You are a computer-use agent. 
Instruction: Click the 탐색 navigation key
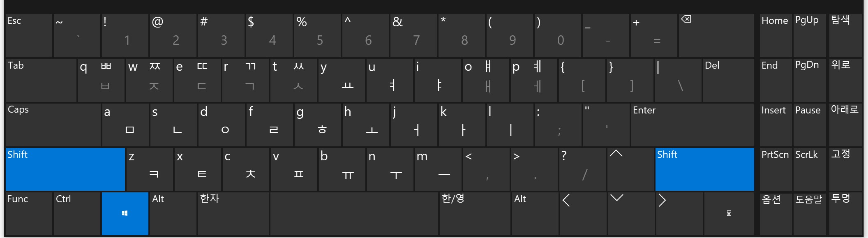[845, 36]
